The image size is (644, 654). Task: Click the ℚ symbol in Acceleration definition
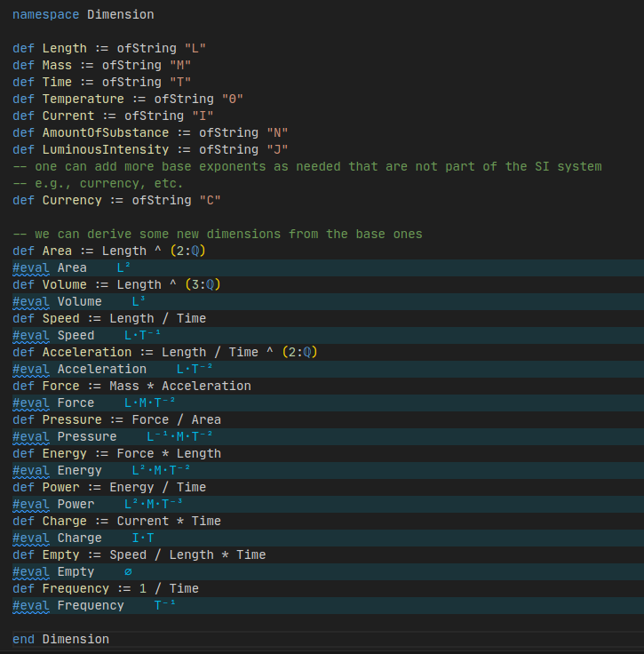point(307,352)
